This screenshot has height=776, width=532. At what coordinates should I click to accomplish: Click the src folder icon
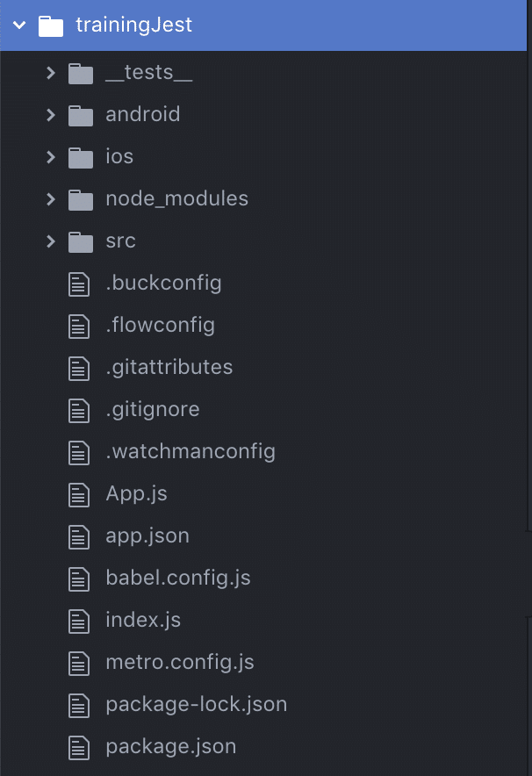pyautogui.click(x=81, y=241)
